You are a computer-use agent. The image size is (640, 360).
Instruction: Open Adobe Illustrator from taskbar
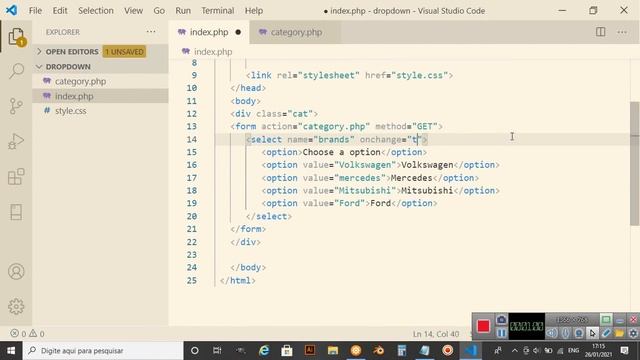[310, 351]
